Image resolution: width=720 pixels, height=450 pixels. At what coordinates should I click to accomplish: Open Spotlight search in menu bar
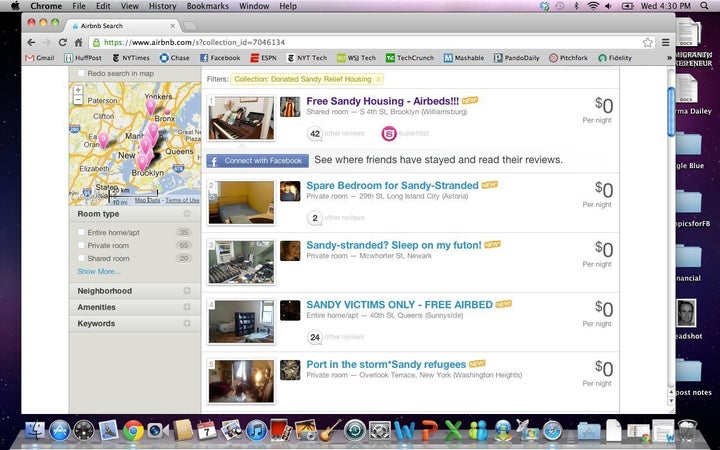[704, 6]
